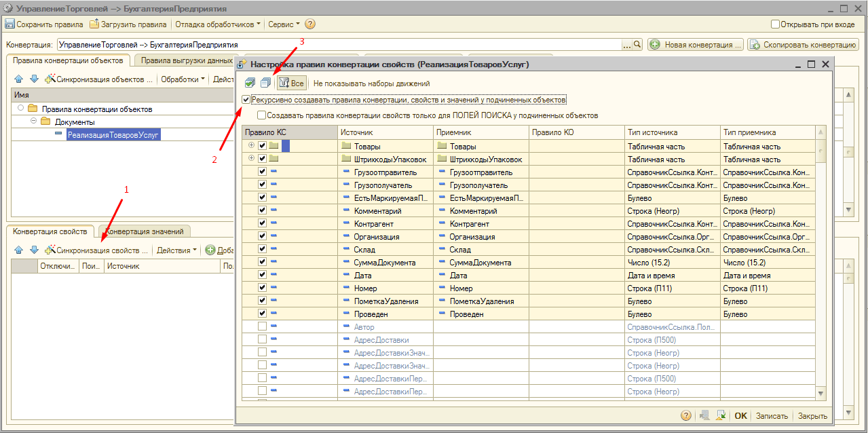Click the folder icon of Документы tree node

pyautogui.click(x=46, y=121)
